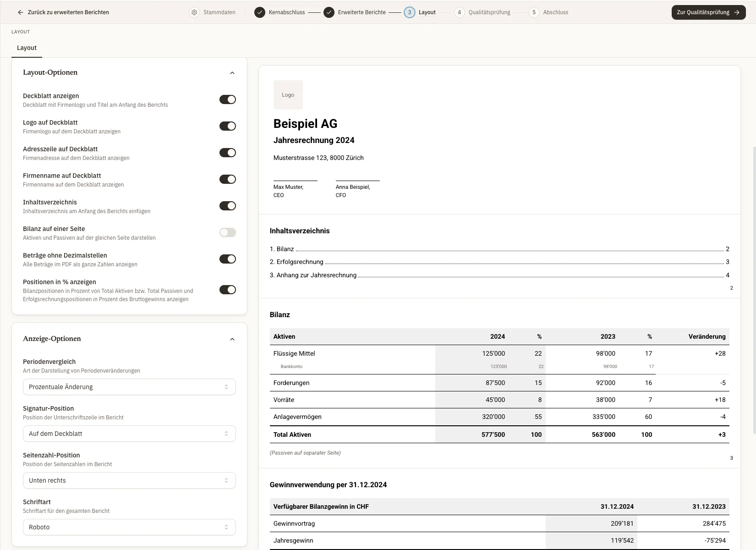The image size is (756, 550).
Task: Click the Stammdaten gear icon
Action: [x=194, y=12]
